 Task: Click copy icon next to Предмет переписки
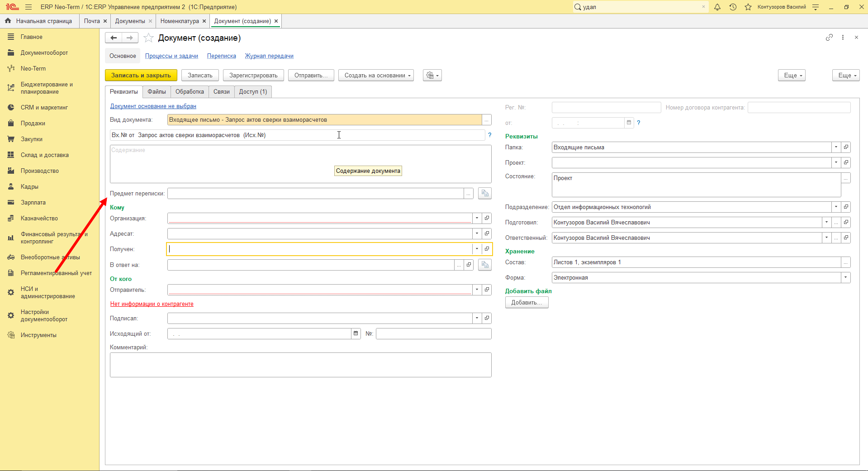pos(485,193)
